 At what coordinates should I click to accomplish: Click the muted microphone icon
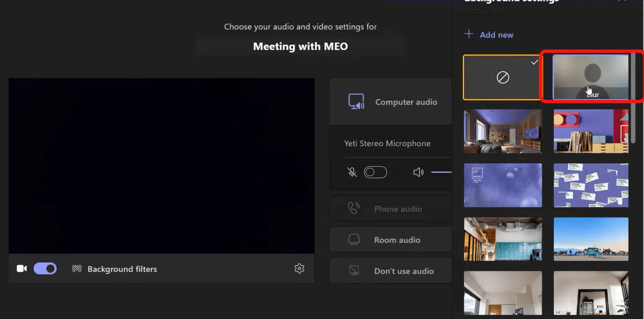pyautogui.click(x=352, y=172)
